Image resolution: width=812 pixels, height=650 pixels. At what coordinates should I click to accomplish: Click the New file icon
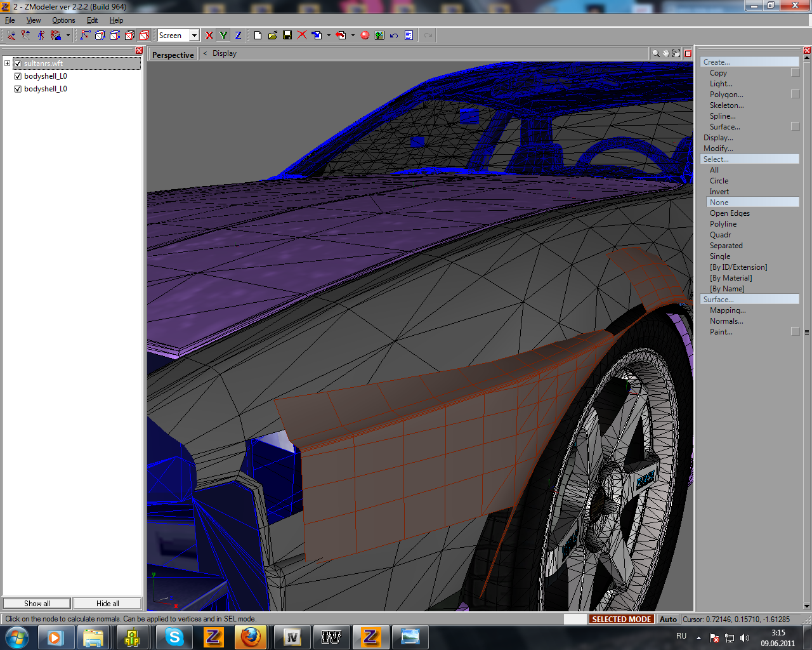click(x=258, y=36)
